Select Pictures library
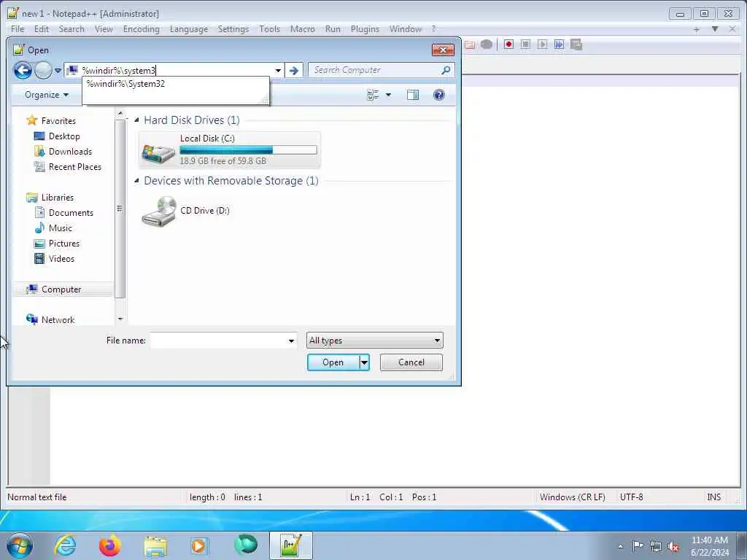 64,244
